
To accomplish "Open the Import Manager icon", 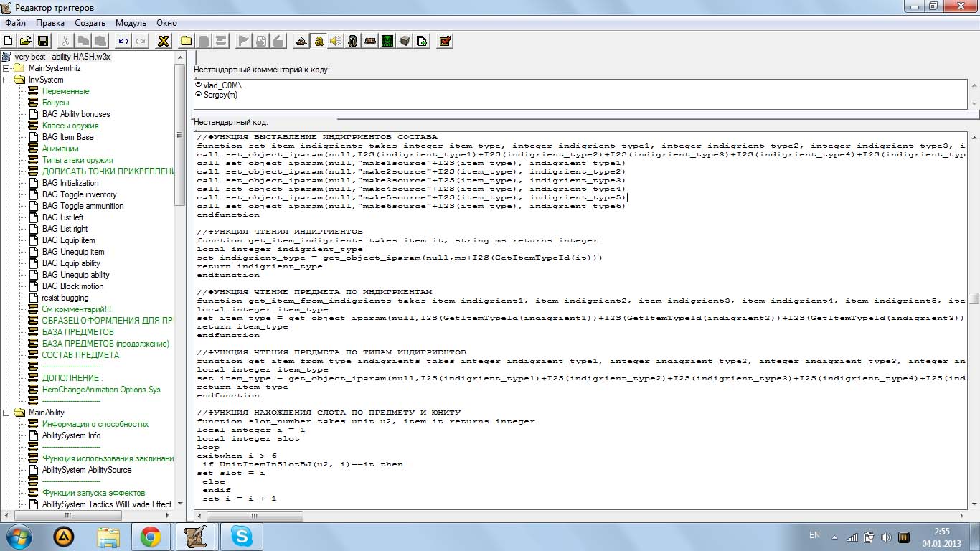I will point(422,41).
